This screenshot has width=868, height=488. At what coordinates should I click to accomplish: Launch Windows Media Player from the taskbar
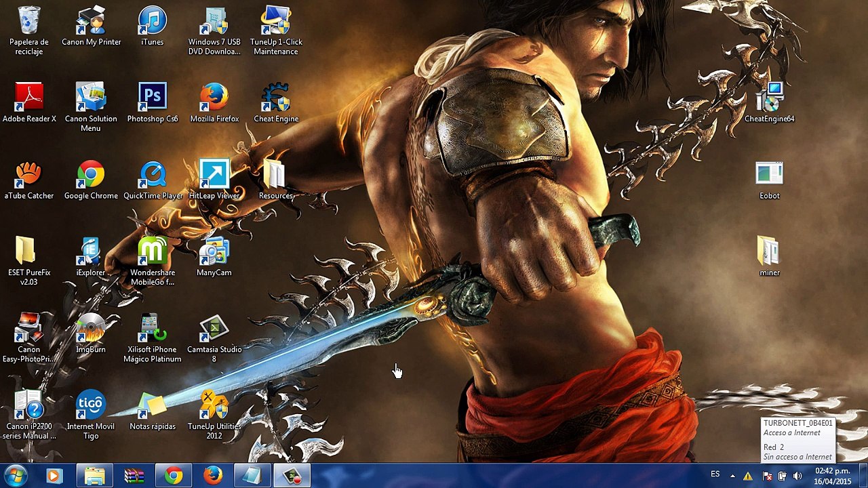tap(54, 476)
